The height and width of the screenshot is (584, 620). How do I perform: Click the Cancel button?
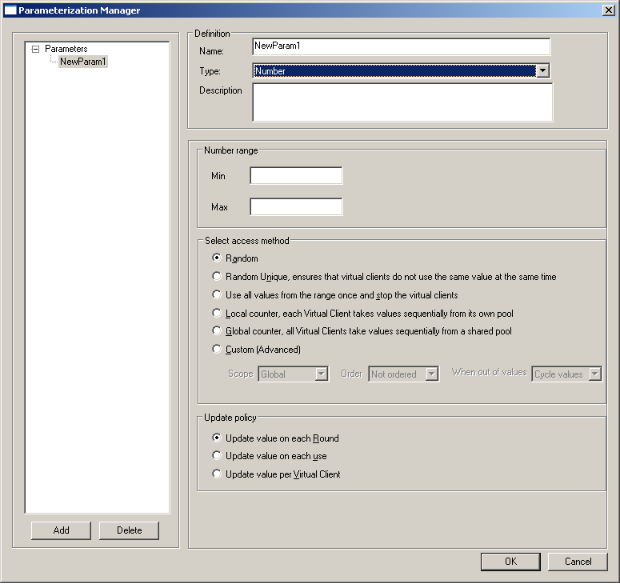pos(578,561)
